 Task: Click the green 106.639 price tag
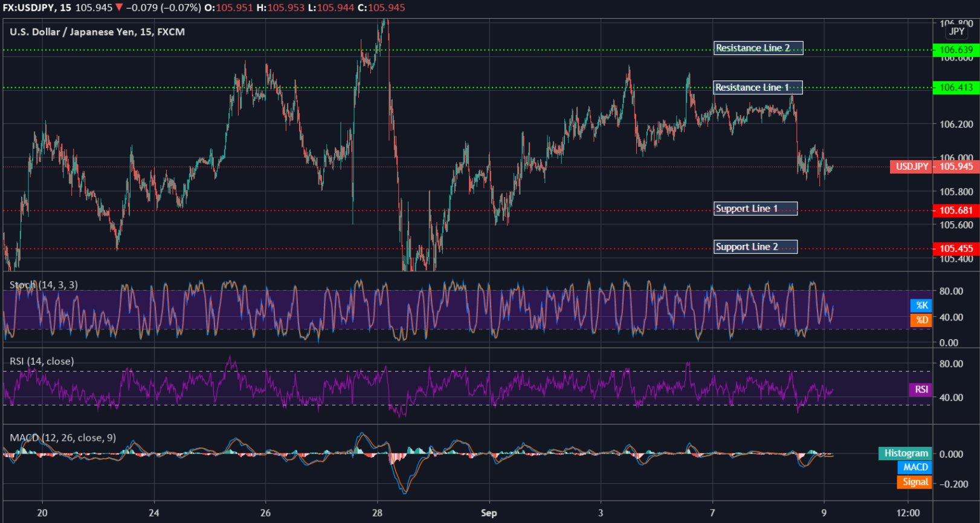[956, 50]
